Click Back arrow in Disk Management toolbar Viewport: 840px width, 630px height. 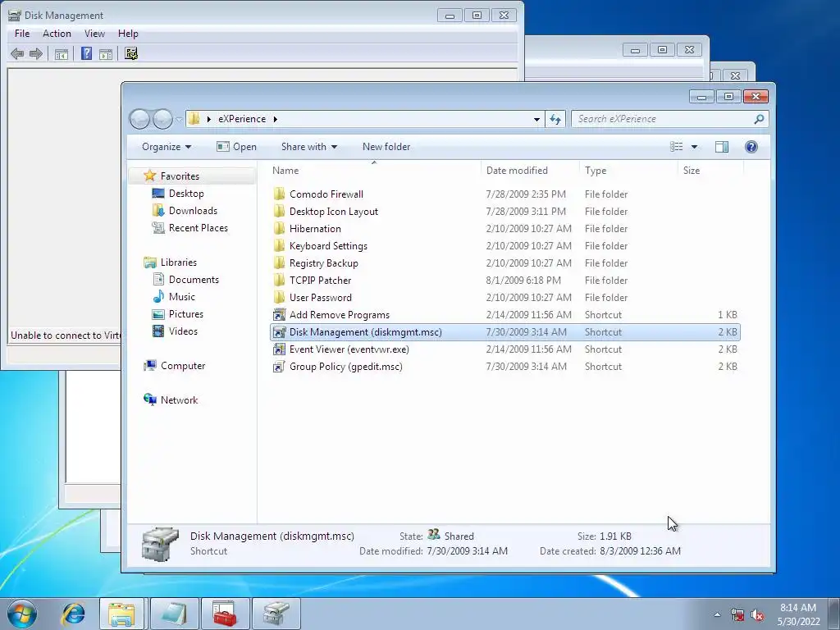[x=17, y=53]
